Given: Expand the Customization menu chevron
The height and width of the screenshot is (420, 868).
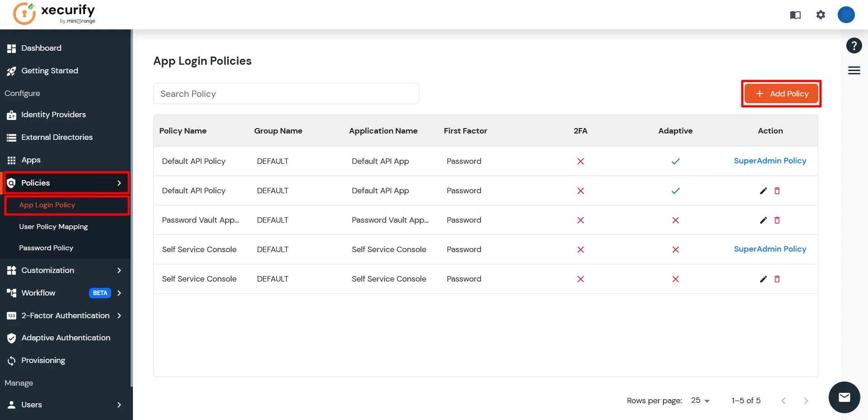Looking at the screenshot, I should 119,270.
